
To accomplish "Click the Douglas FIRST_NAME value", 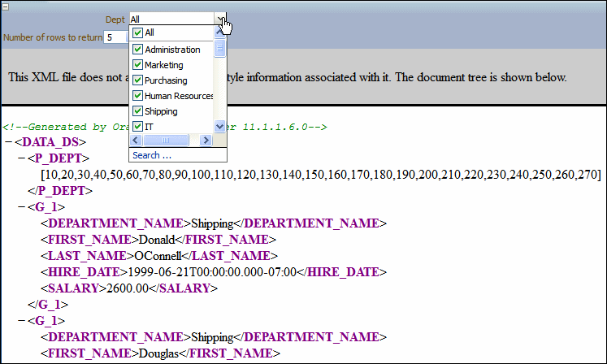I will (158, 353).
